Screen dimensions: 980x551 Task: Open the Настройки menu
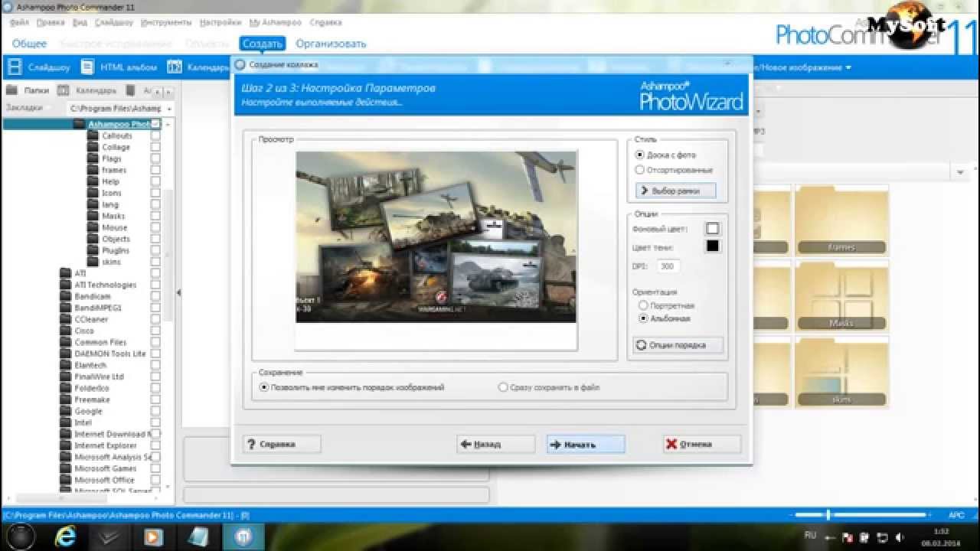[x=220, y=23]
